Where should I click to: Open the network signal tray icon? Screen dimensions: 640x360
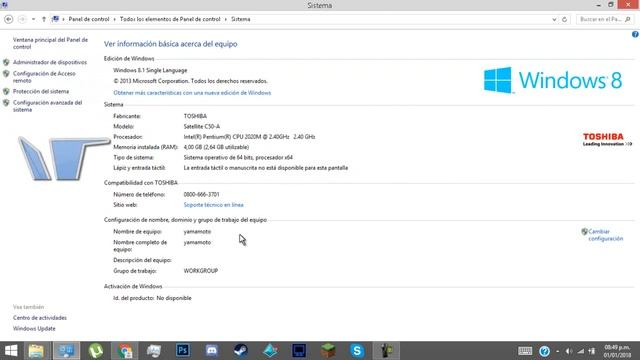[x=581, y=351]
